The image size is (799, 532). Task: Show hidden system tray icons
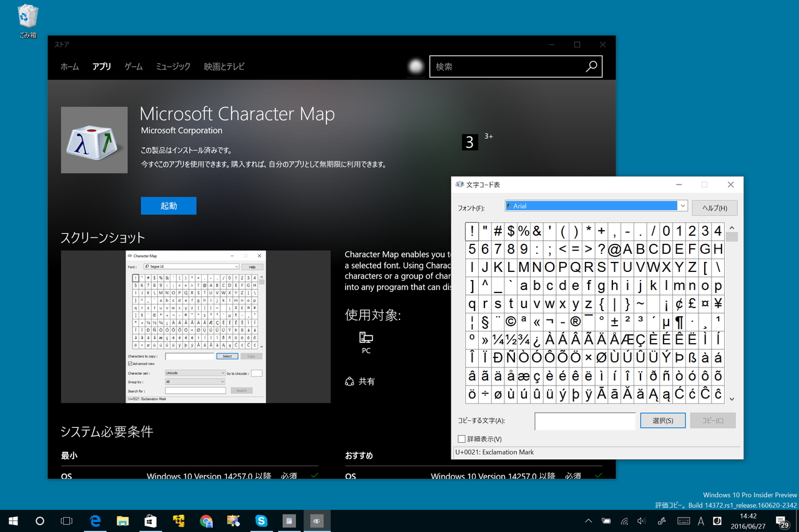click(x=588, y=521)
